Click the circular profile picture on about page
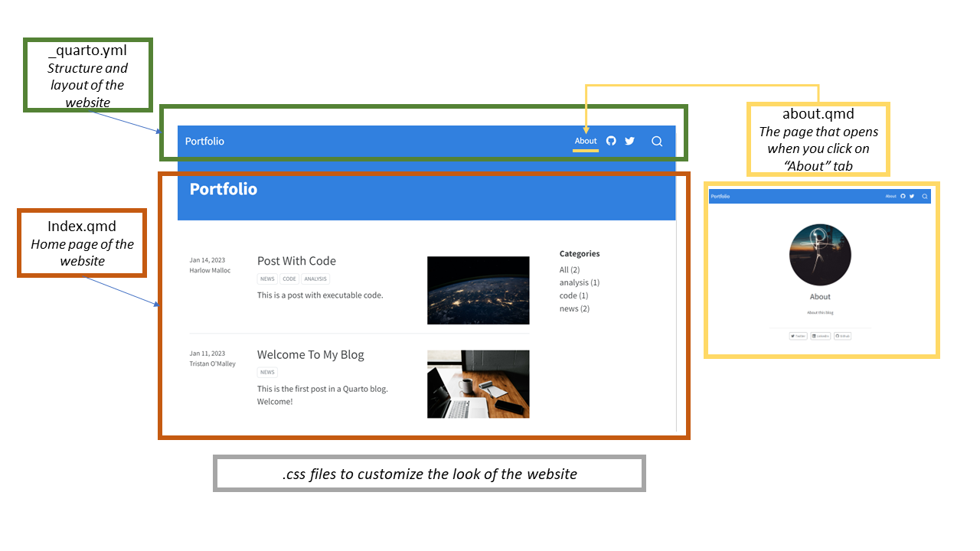 [x=820, y=256]
